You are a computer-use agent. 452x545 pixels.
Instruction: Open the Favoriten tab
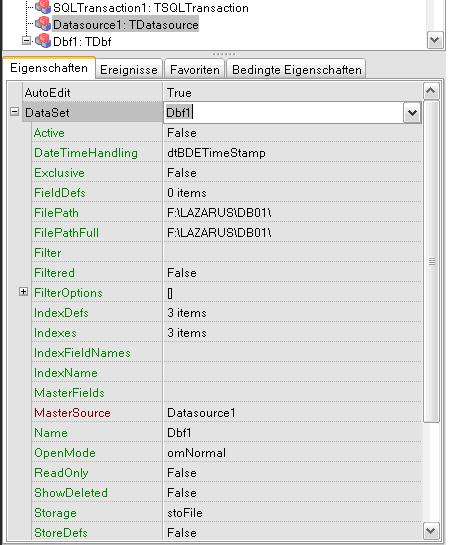[195, 70]
